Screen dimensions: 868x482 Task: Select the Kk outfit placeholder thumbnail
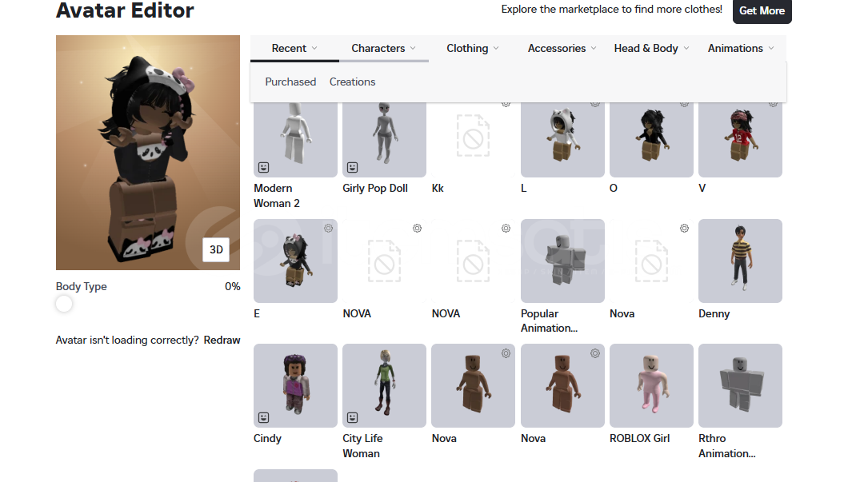(x=474, y=139)
